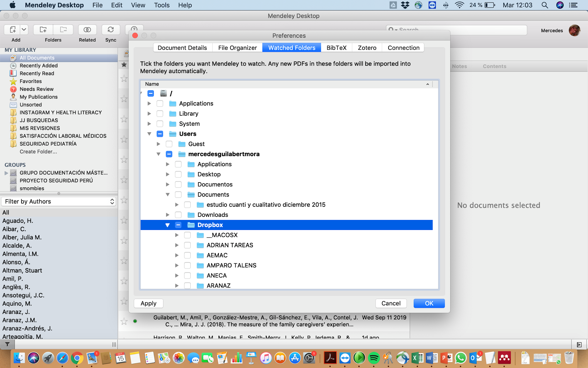Click the Name column header
The image size is (588, 368).
coord(152,84)
